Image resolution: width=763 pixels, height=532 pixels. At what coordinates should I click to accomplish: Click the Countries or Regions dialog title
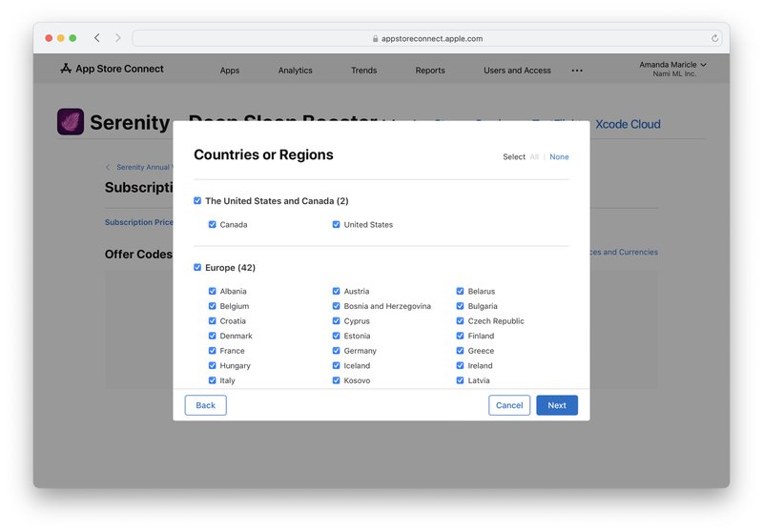(x=264, y=154)
